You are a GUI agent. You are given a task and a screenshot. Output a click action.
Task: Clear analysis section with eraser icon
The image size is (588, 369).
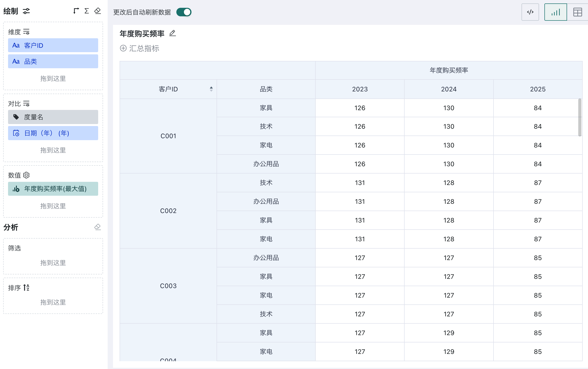pos(97,227)
